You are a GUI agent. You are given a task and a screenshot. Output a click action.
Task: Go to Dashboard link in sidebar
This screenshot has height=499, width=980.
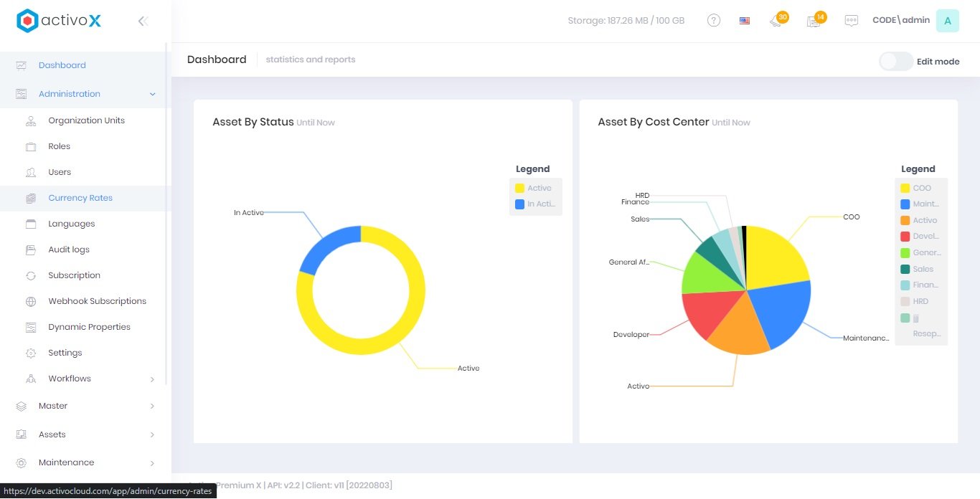tap(62, 65)
